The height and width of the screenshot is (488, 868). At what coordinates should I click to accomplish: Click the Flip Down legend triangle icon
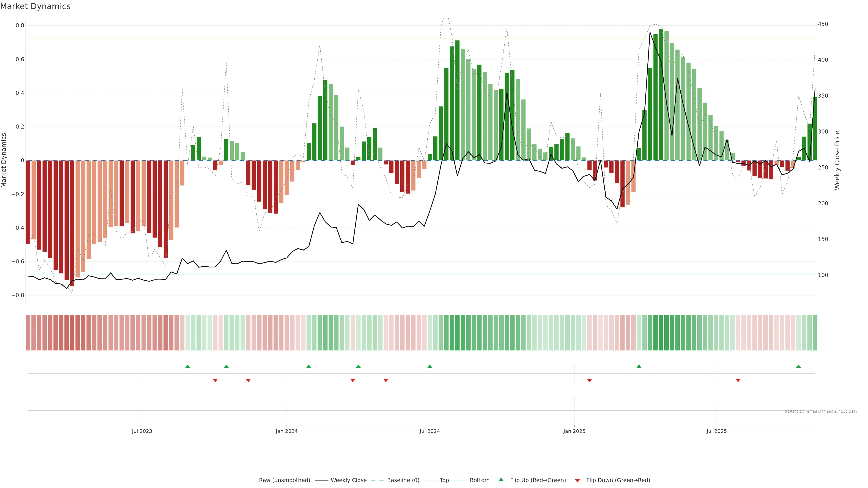[577, 481]
